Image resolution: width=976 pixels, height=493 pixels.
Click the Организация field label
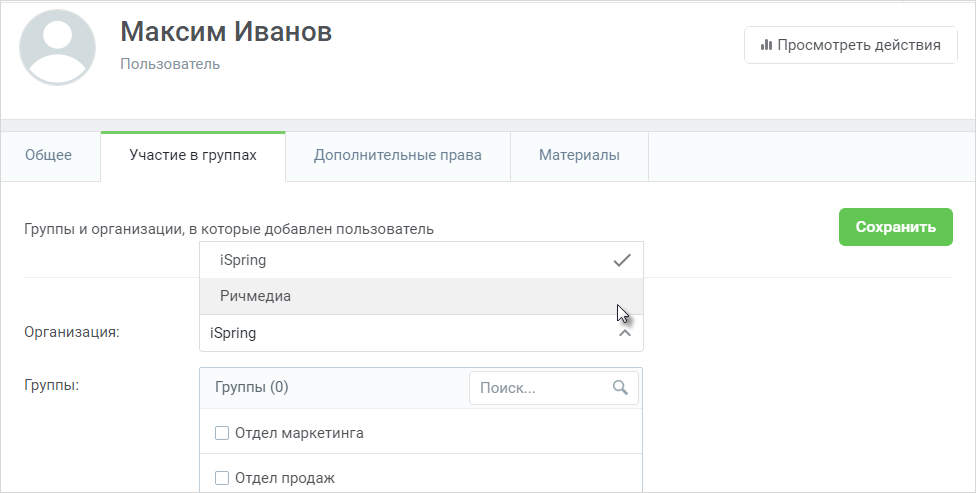(x=72, y=332)
